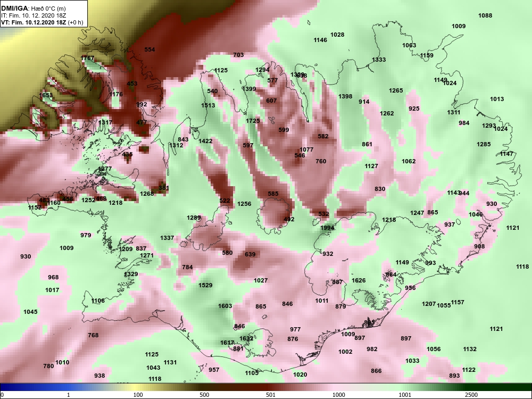Click the map value 492
This screenshot has height=399, width=532.
pos(289,220)
